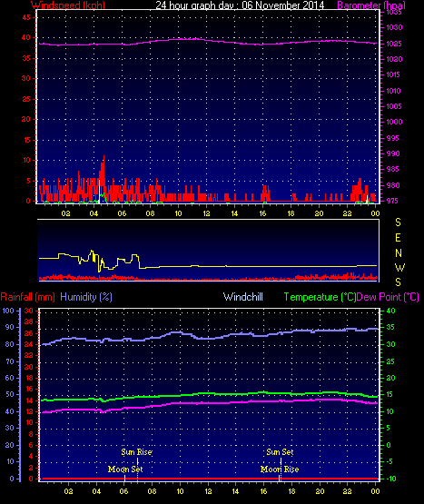Screen dimensions: 424x504
Task: Click 24 on the rainfall axis
Action: [29, 344]
